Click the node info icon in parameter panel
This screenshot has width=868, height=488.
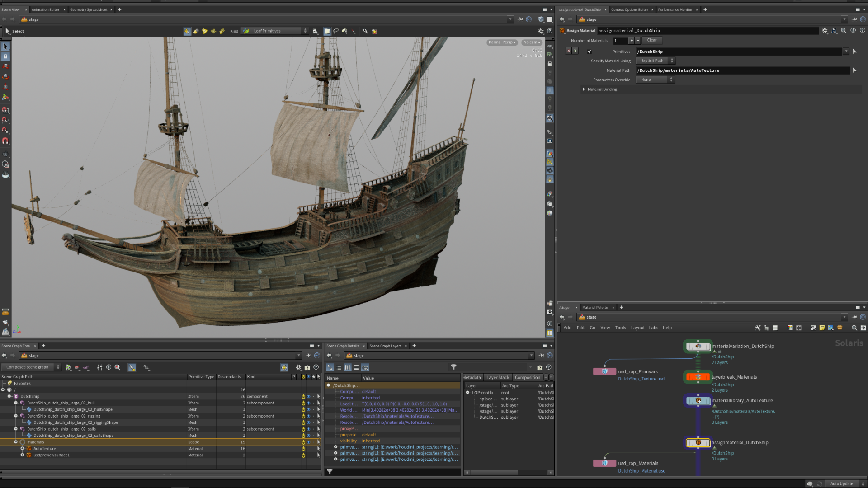(853, 31)
